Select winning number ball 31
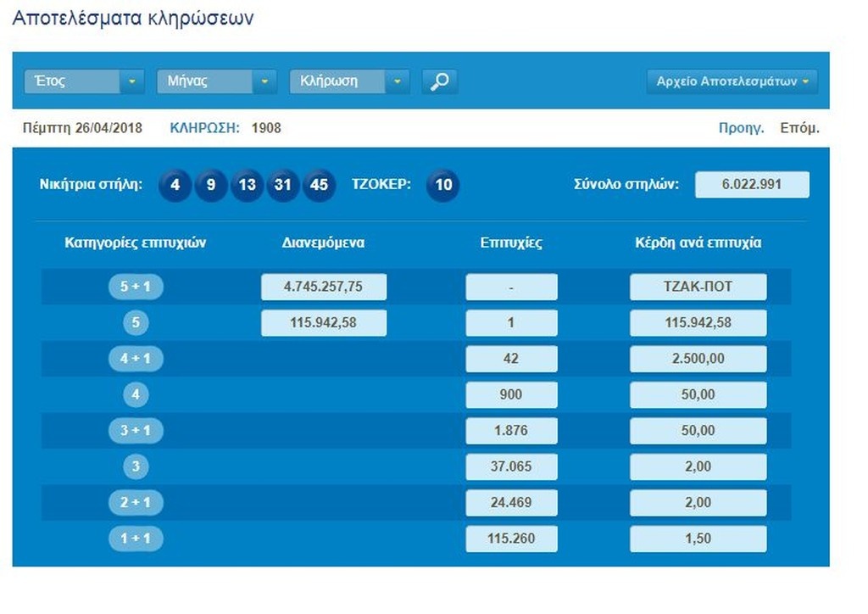The image size is (868, 614). (283, 185)
